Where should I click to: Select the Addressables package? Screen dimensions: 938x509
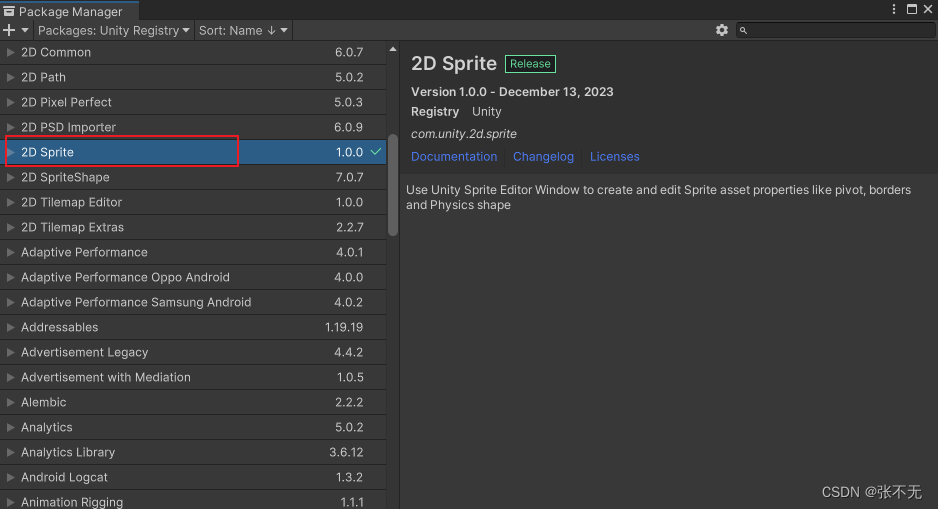coord(193,327)
